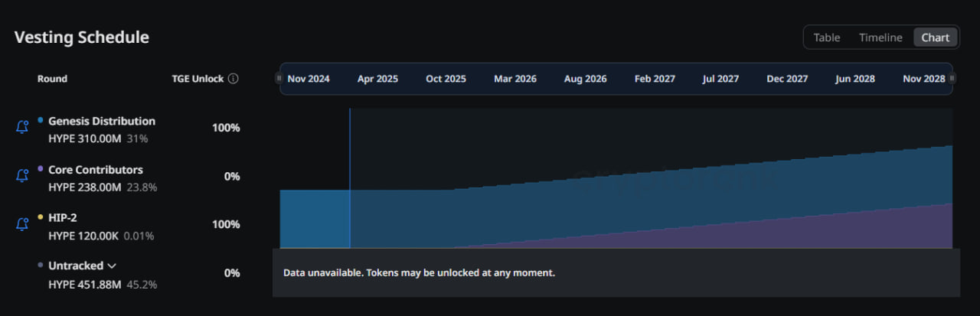The width and height of the screenshot is (980, 316).
Task: Click the Genesis Distribution blue legend dot
Action: tap(41, 120)
